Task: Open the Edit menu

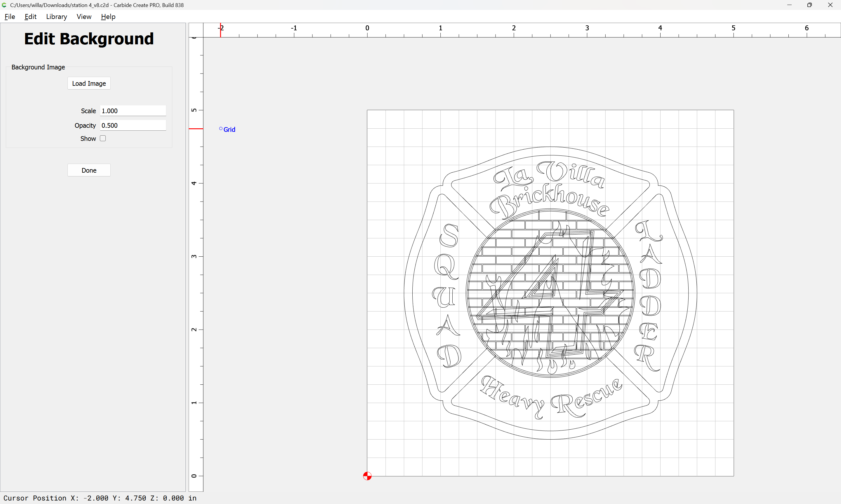Action: click(x=30, y=17)
